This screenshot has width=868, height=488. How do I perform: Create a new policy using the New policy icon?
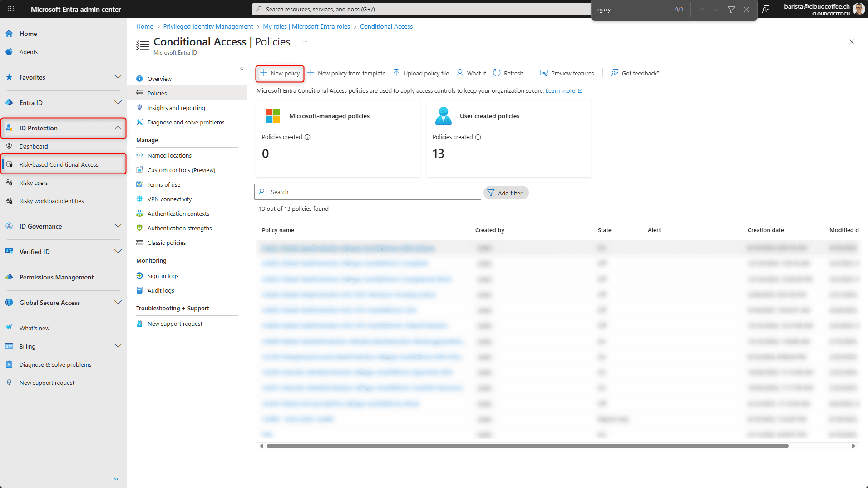tap(280, 73)
